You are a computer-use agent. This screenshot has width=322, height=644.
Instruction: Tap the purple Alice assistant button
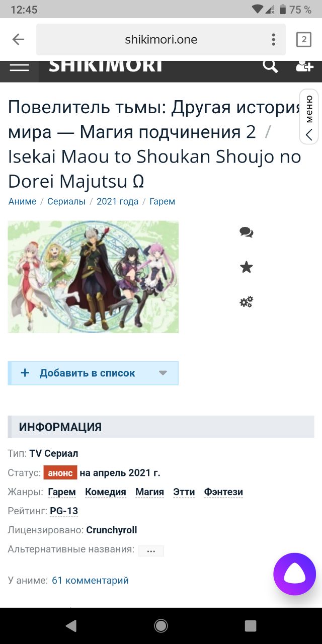pyautogui.click(x=295, y=574)
